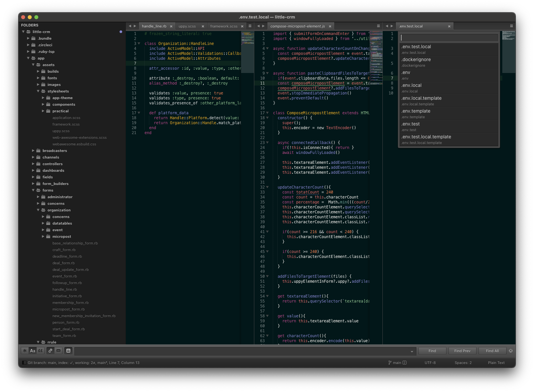Toggle case sensitive search option
Image resolution: width=534 pixels, height=392 pixels.
[32, 351]
